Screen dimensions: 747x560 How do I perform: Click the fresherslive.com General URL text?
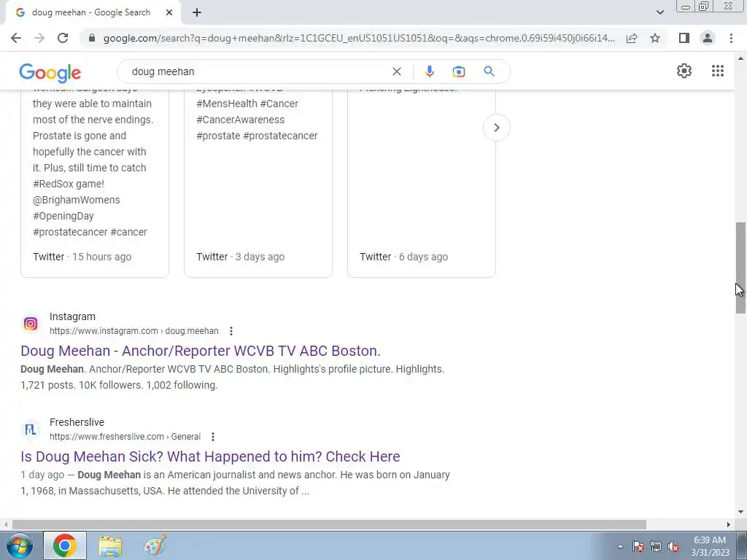(125, 437)
